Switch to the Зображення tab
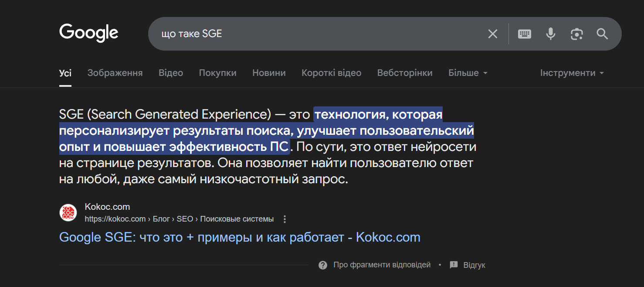644x287 pixels. pos(115,73)
